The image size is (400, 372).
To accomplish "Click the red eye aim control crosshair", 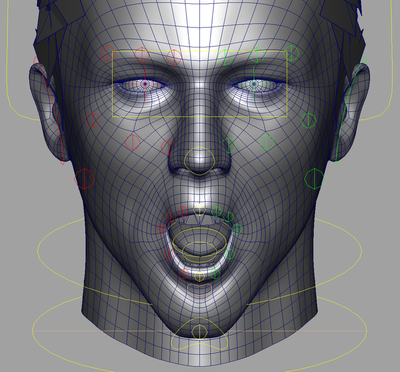I will (x=145, y=84).
